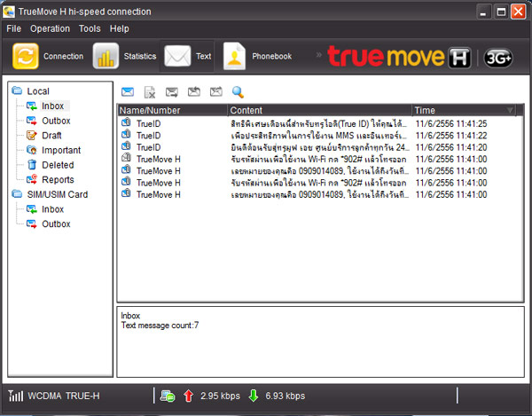
Task: Open the Text envelope icon
Action: tap(177, 56)
